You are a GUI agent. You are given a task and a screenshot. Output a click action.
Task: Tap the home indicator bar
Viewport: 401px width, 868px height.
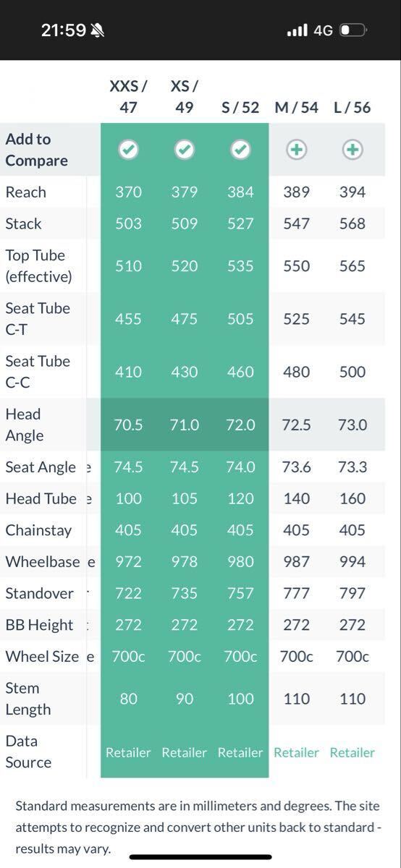click(x=200, y=857)
